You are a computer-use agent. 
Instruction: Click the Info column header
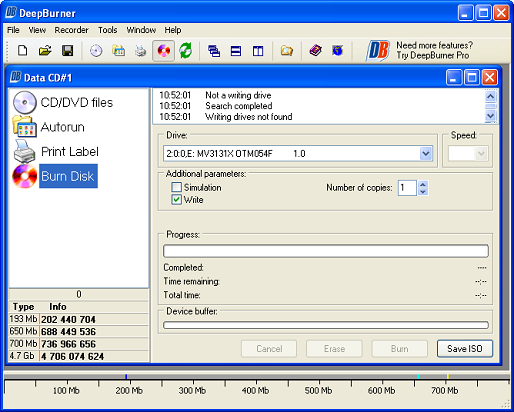pos(58,307)
